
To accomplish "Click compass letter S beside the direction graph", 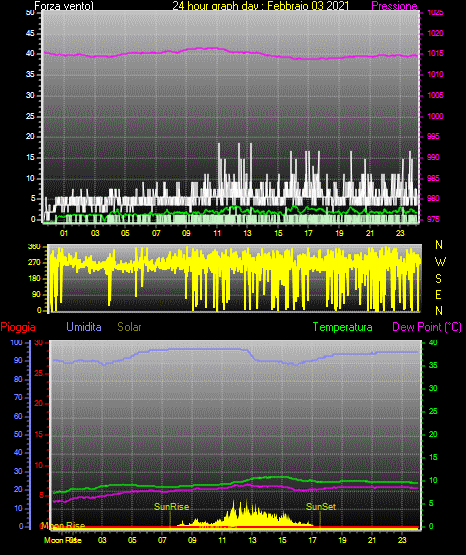I will click(438, 279).
